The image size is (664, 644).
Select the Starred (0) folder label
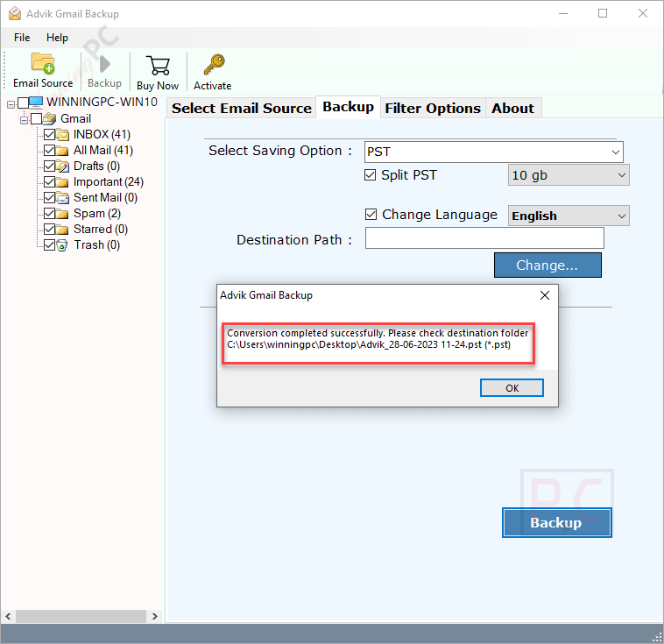pos(101,230)
